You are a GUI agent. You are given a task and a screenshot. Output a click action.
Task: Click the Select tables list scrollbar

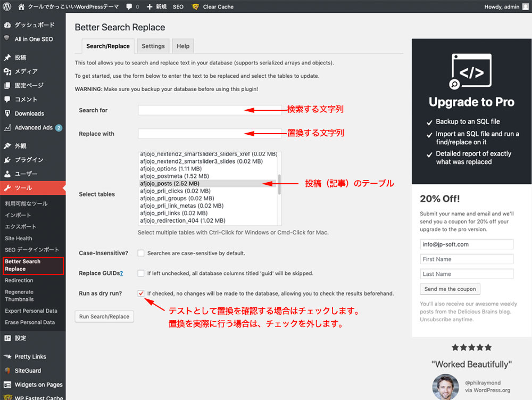pos(279,184)
